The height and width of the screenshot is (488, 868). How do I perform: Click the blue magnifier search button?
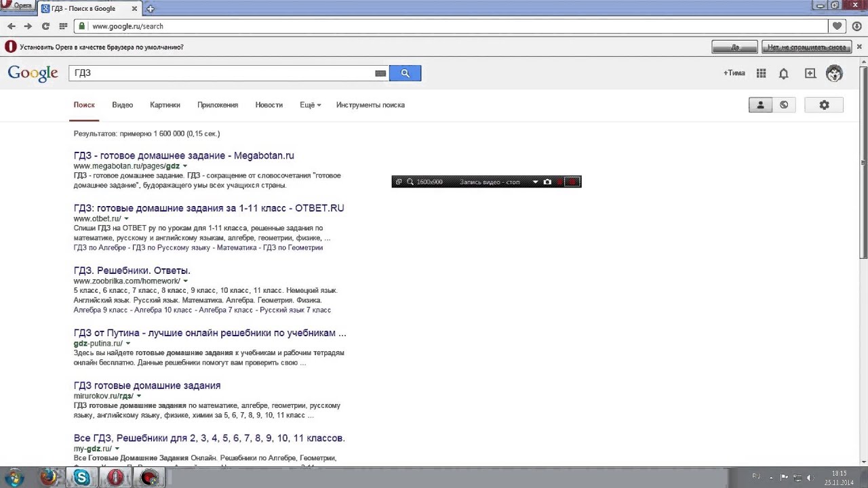tap(405, 73)
